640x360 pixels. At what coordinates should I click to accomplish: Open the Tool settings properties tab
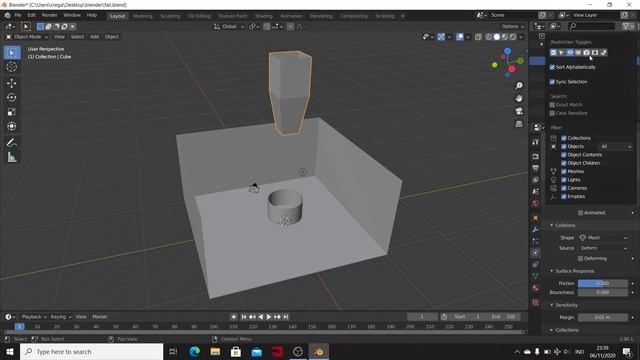536,142
